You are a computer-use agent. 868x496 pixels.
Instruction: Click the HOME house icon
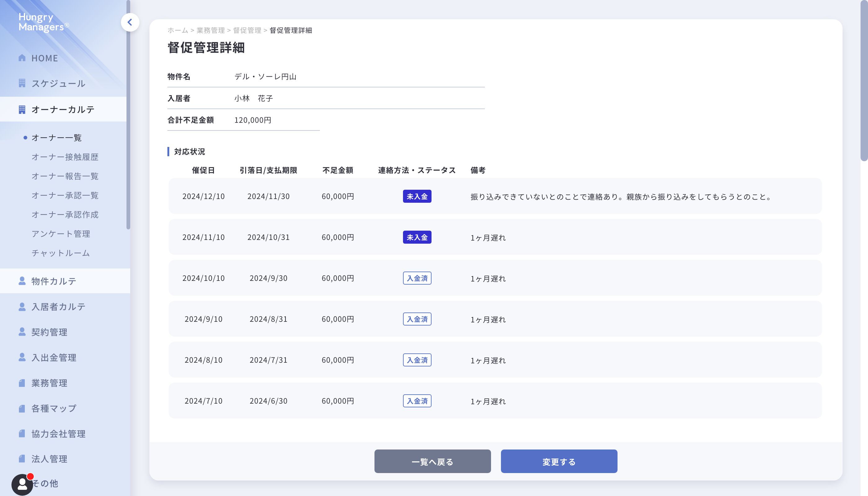click(x=22, y=58)
